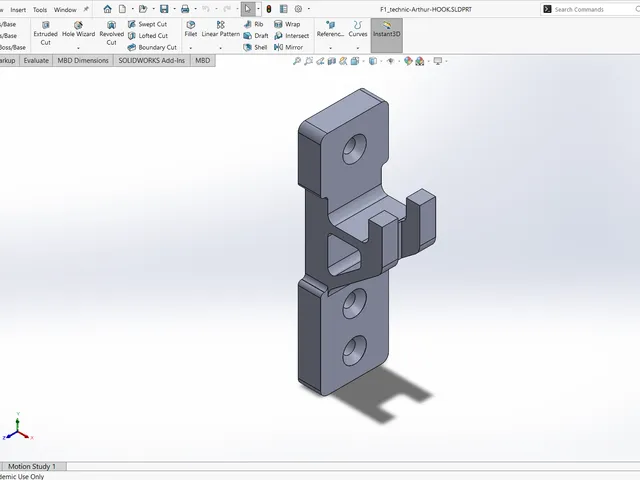Apply the Fillet feature tool

coord(191,29)
